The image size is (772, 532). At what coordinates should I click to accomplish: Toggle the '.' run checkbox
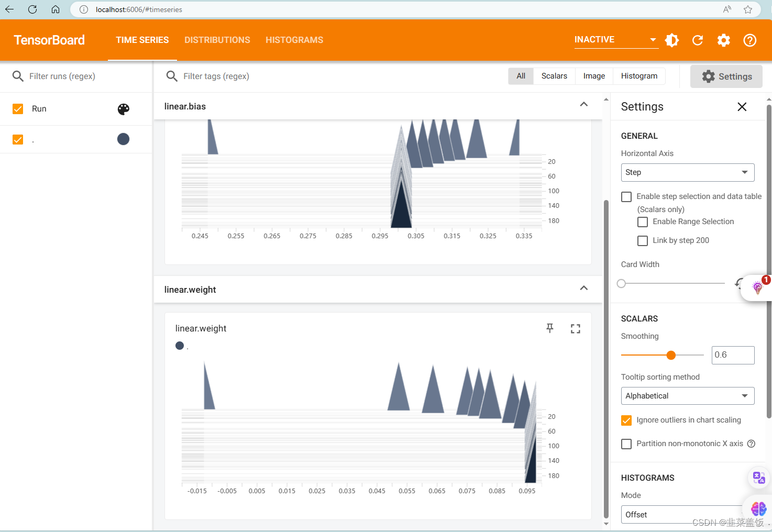click(18, 139)
